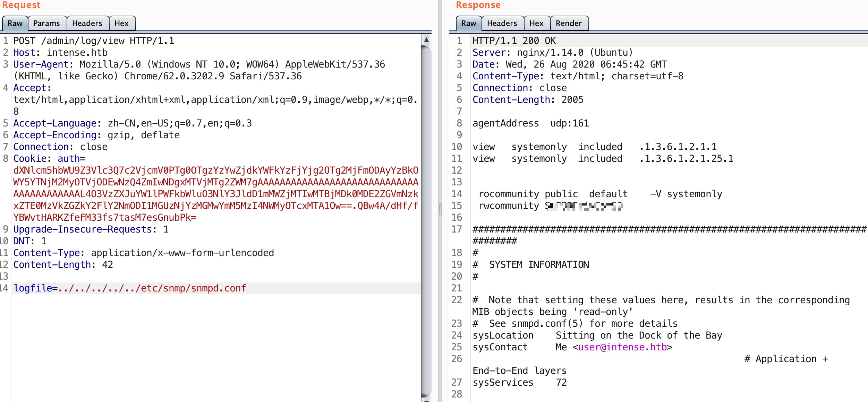
Task: Switch to the request Params tab
Action: coord(46,23)
